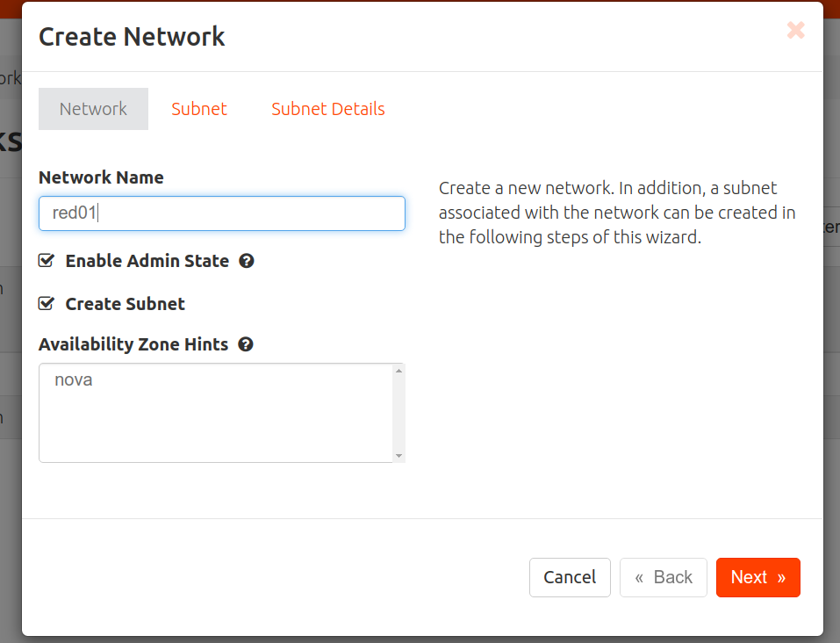Open the Subnet Details tab
The width and height of the screenshot is (840, 643).
[327, 108]
